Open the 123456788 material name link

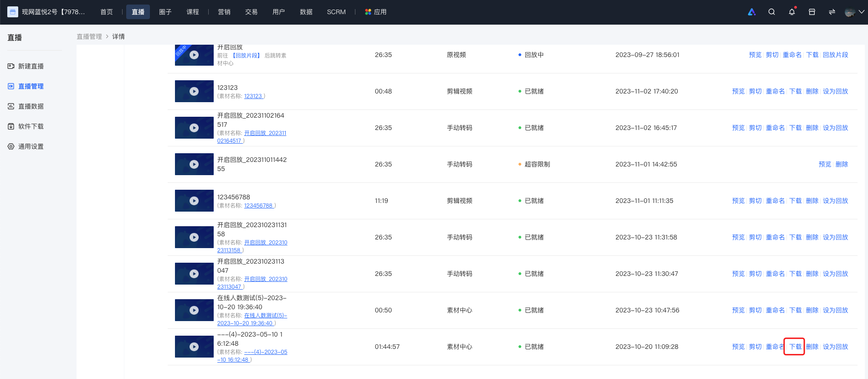pos(258,206)
